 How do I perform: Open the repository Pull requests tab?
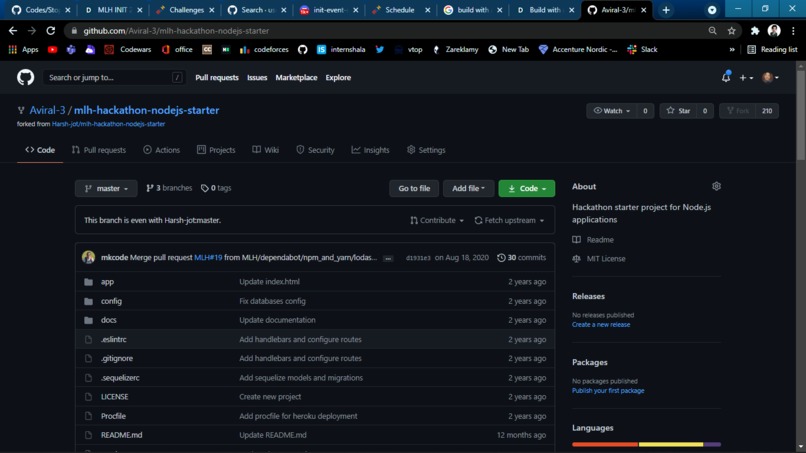point(99,150)
